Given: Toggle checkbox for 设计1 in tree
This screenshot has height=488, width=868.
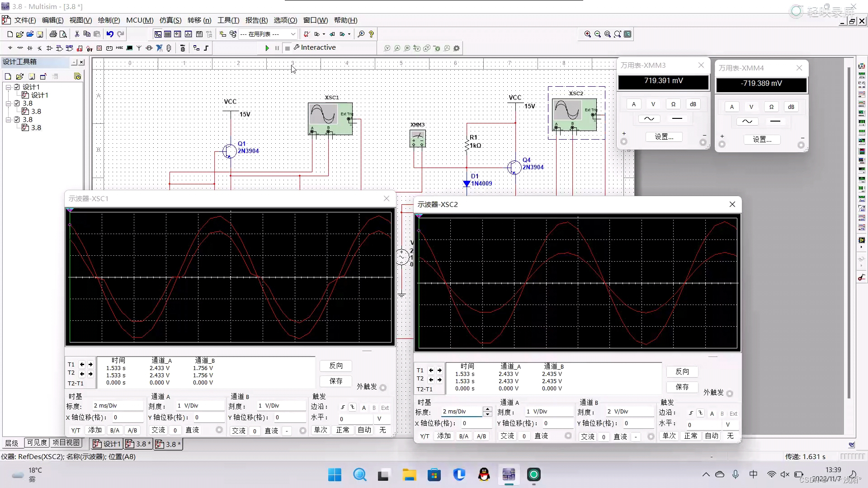Looking at the screenshot, I should click(17, 87).
